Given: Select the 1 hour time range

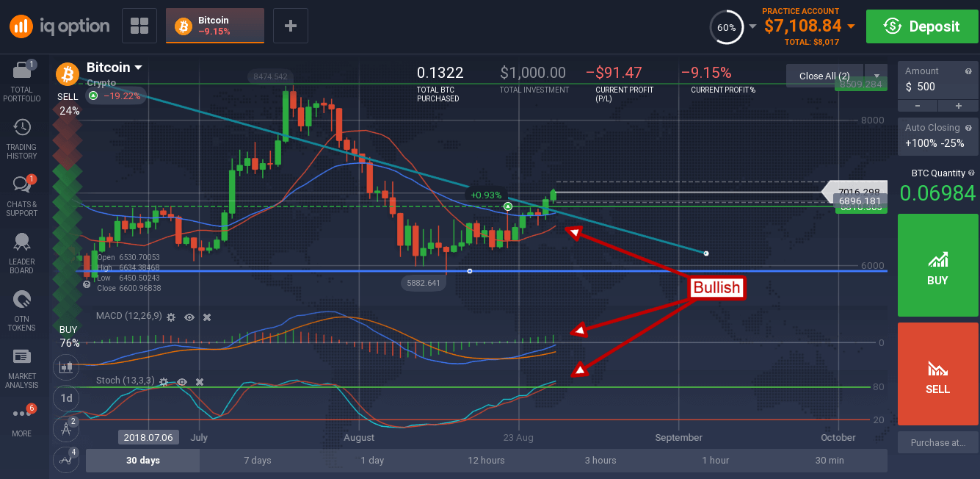Looking at the screenshot, I should [715, 461].
